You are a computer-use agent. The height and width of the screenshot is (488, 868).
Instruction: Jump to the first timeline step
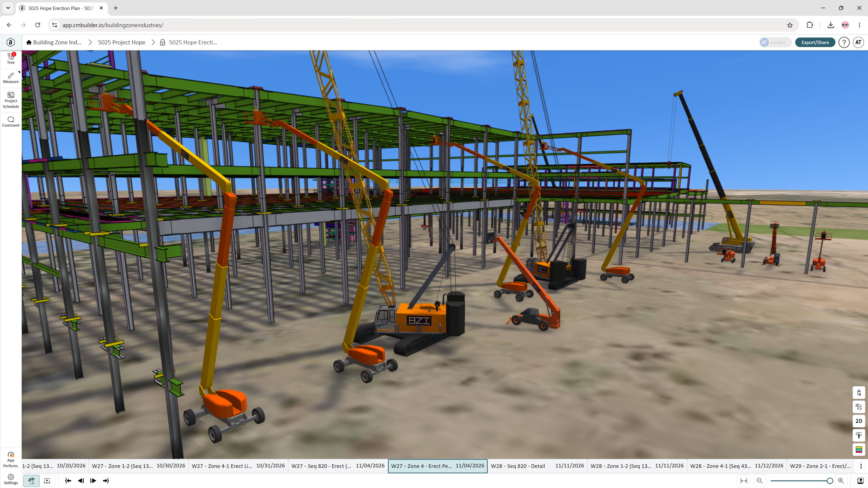(x=68, y=481)
